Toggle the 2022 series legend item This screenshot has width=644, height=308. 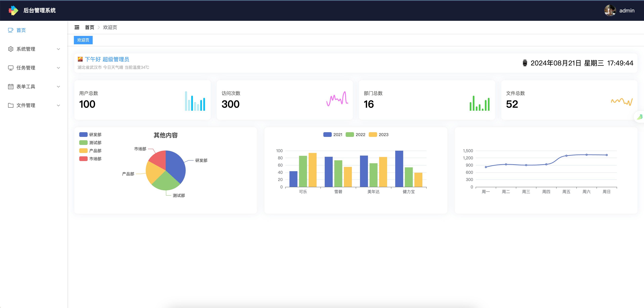click(x=355, y=135)
